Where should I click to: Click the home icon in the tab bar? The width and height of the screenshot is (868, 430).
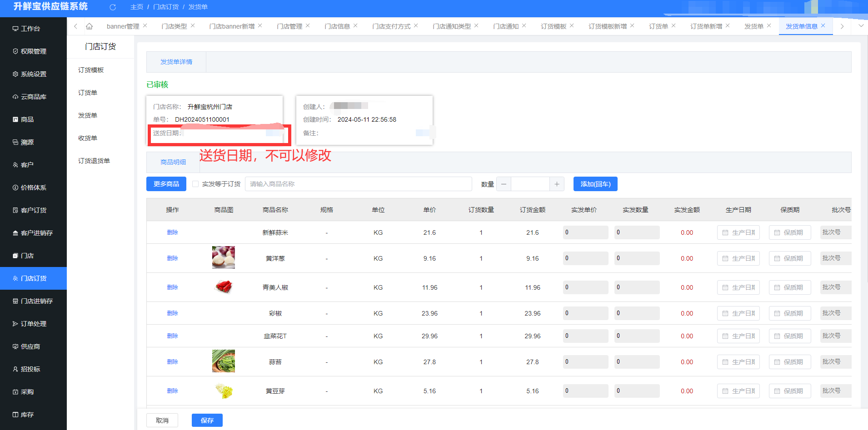tap(90, 26)
